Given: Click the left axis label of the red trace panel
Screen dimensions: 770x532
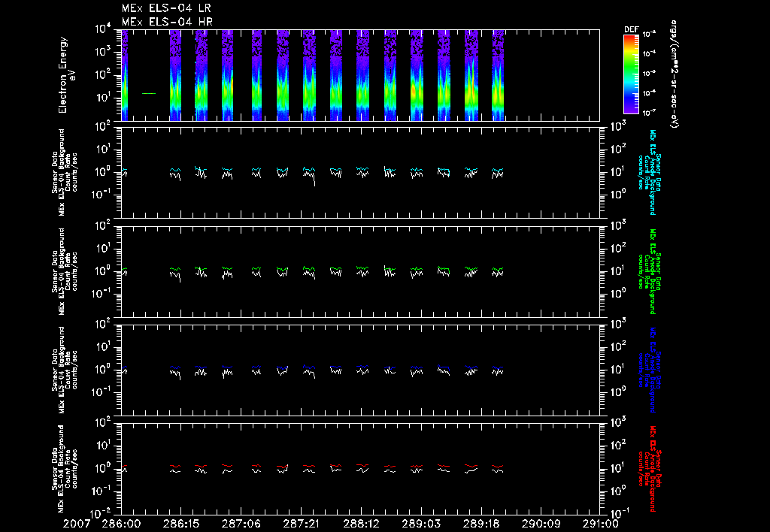Looking at the screenshot, I should coord(65,469).
